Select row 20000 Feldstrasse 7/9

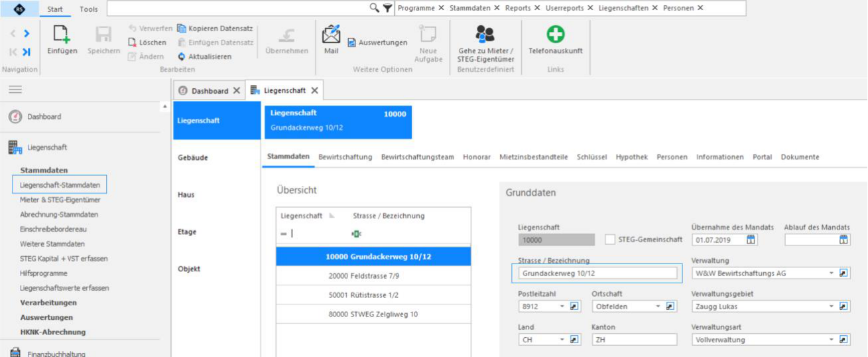(373, 275)
